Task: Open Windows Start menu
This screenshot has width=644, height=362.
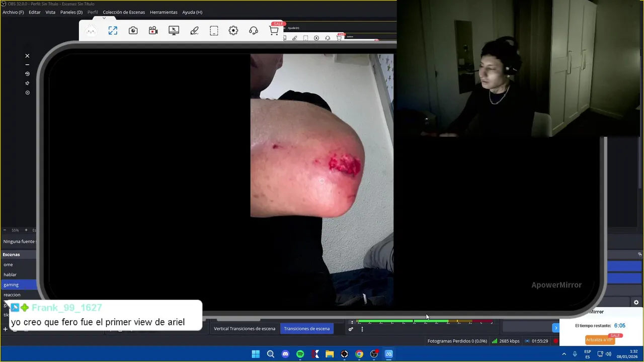Action: (x=256, y=354)
